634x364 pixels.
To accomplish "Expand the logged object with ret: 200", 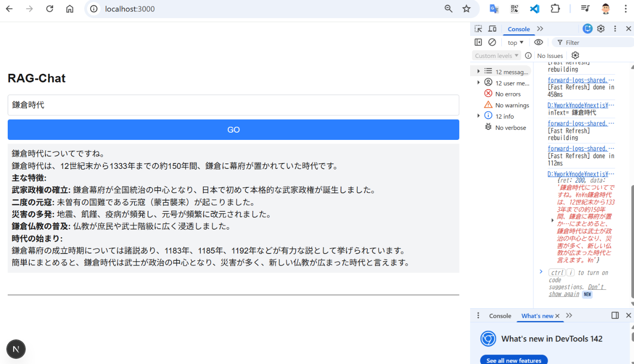I will tap(552, 220).
